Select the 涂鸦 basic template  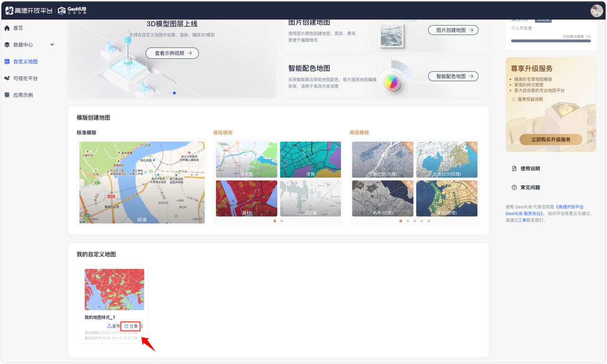coord(310,160)
